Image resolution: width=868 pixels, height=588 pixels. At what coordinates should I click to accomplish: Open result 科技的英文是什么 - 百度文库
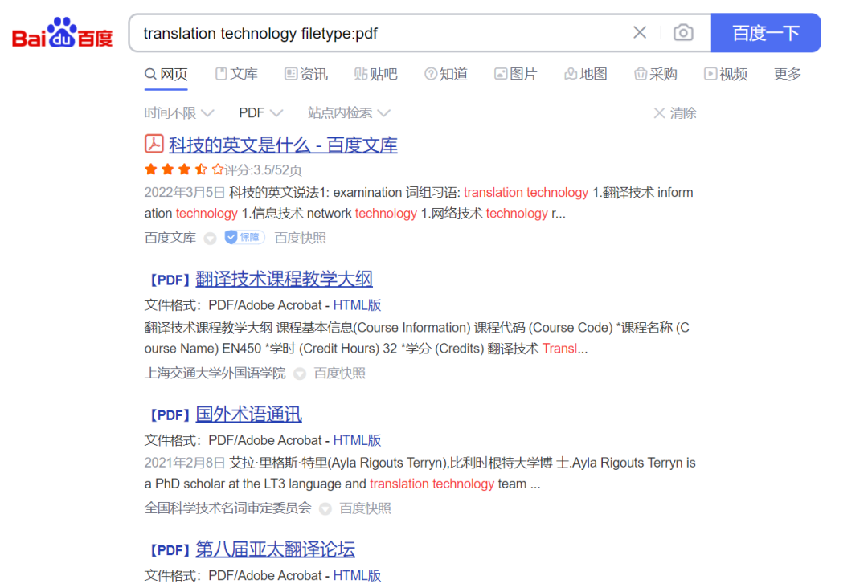283,145
